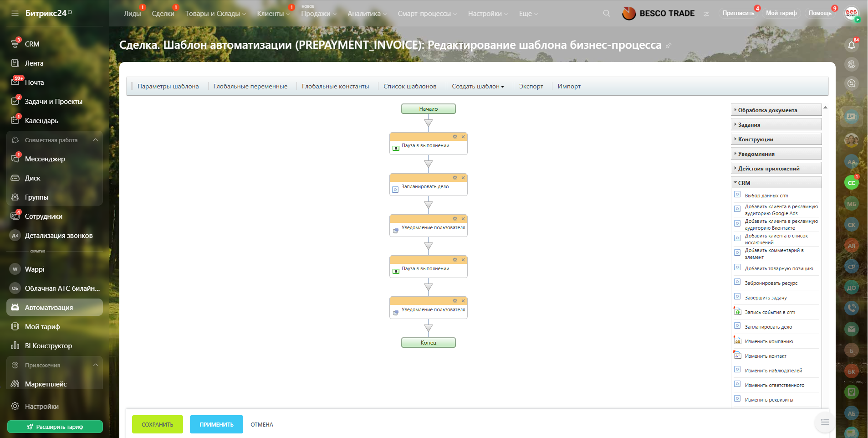This screenshot has height=438, width=868.
Task: Collapse the CRM activity group
Action: (744, 183)
